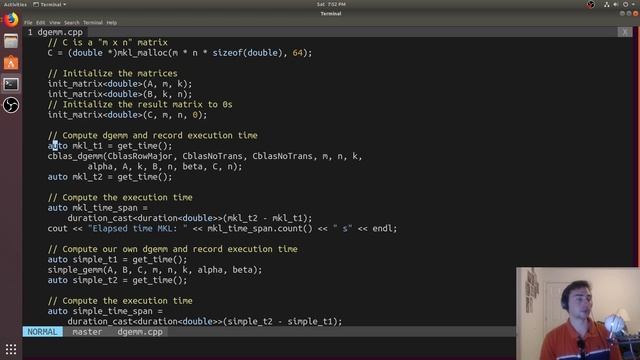Expand the Terminal app menu in top bar
Image resolution: width=640 pixels, height=360 pixels.
click(50, 4)
